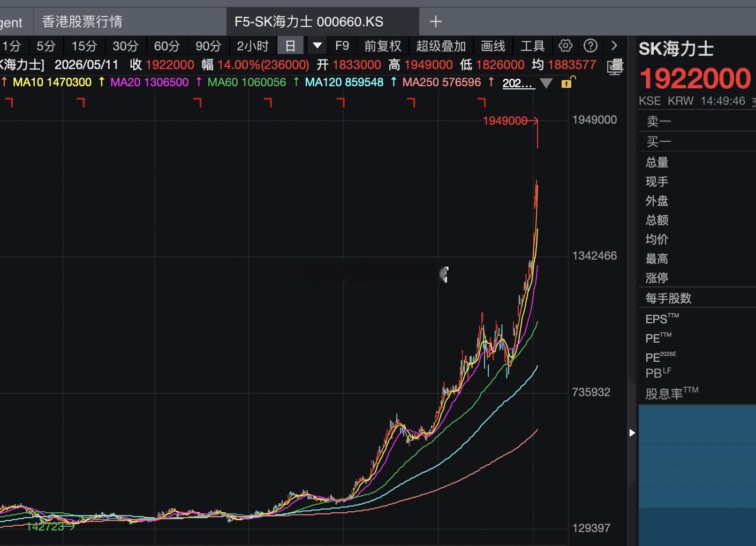Click the 均 1883577 average value
Screen dimensions: 756x546
pyautogui.click(x=564, y=65)
